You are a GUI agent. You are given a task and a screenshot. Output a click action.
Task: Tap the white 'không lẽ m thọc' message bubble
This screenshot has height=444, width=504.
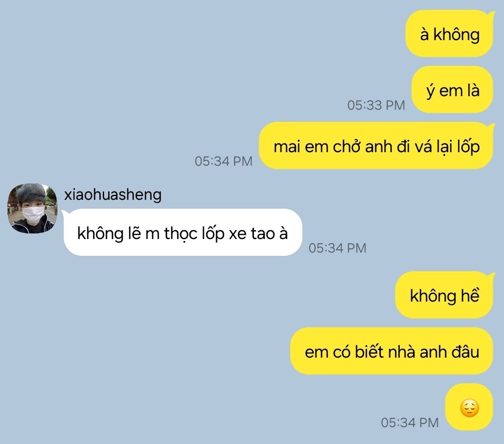click(183, 232)
